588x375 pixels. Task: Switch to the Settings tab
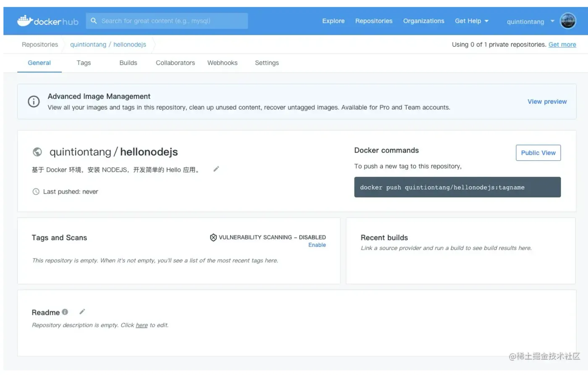click(x=267, y=63)
